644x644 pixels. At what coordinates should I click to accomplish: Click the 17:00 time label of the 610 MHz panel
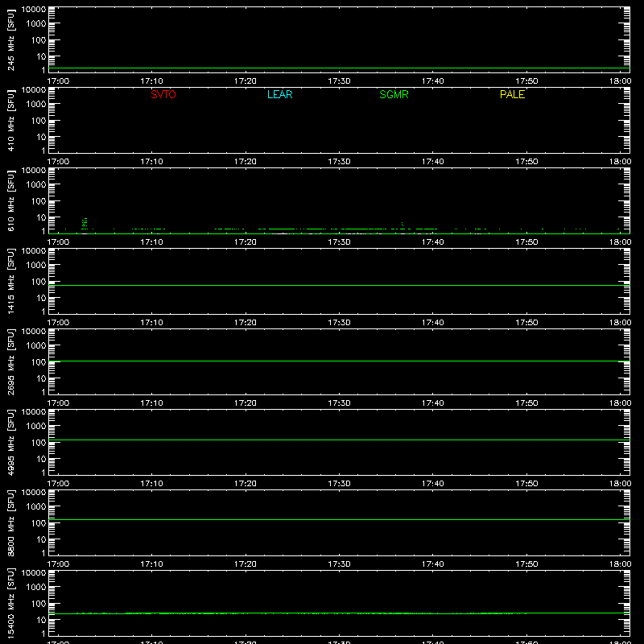coord(58,242)
